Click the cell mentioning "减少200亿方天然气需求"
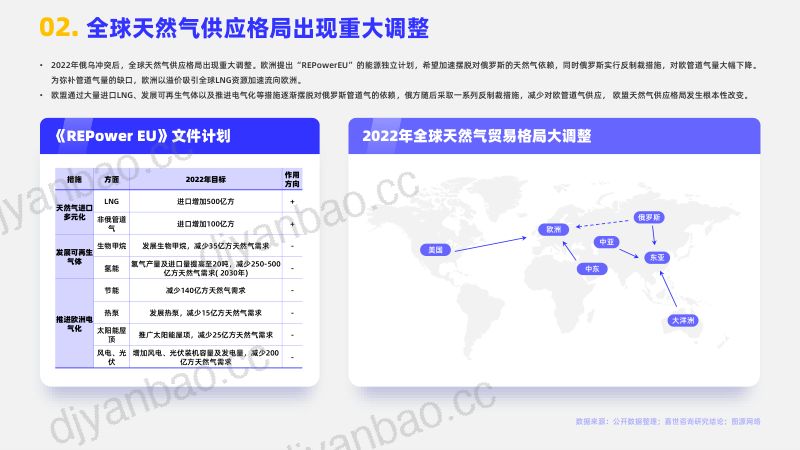The image size is (800, 450). [x=206, y=357]
